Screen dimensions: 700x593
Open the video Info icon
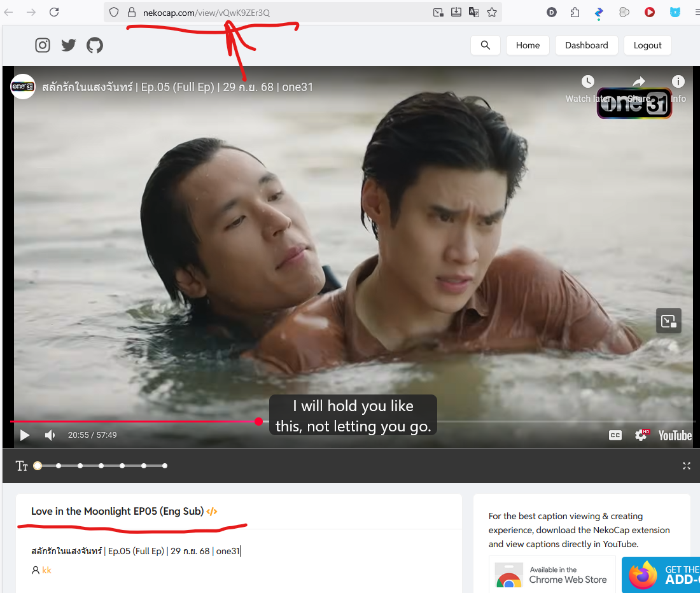tap(678, 81)
